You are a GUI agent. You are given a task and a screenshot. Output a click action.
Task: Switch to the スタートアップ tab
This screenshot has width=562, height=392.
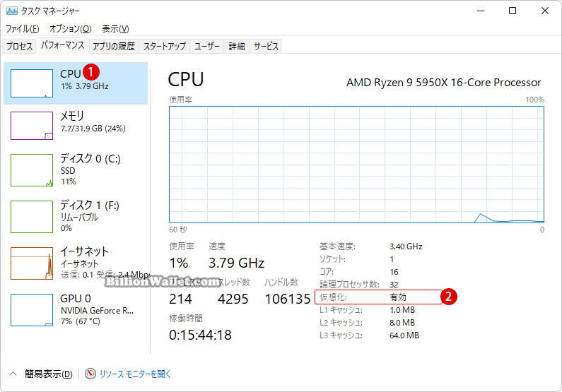[165, 46]
